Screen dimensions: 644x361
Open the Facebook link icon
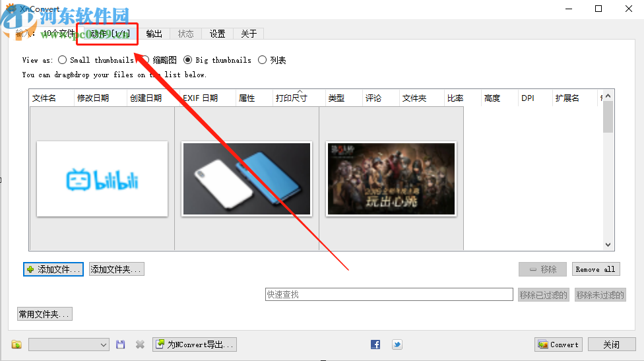pos(375,345)
